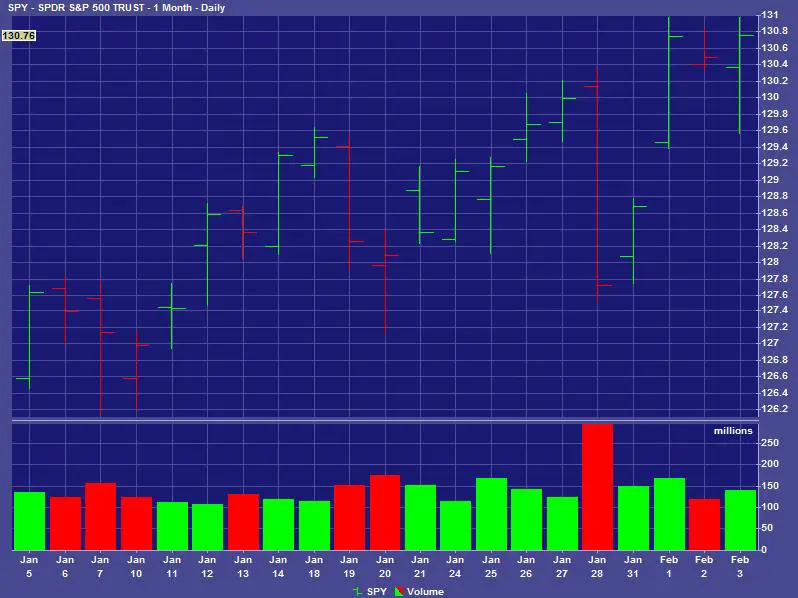Select the Jan 21 green volume bar

pyautogui.click(x=420, y=517)
